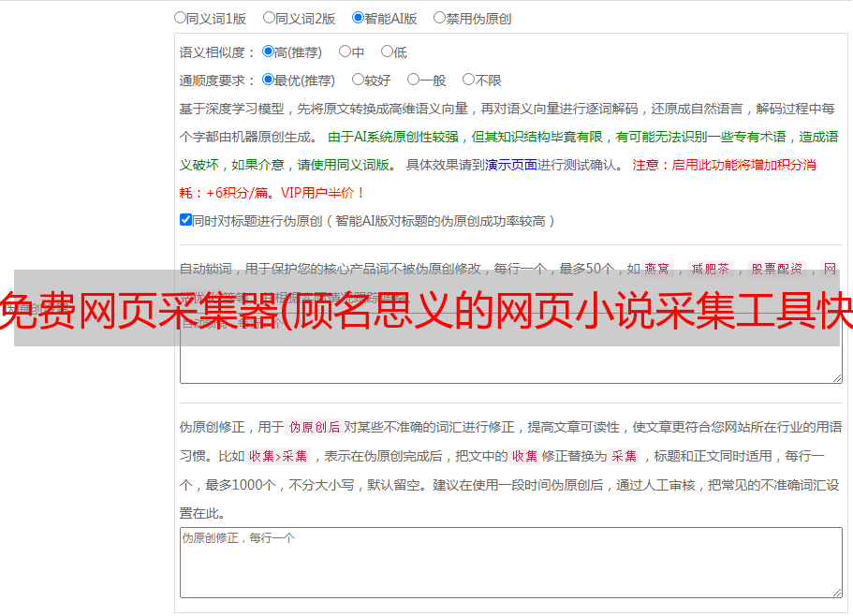Set 语义相似度 to 低
The image size is (853, 616).
pyautogui.click(x=387, y=51)
